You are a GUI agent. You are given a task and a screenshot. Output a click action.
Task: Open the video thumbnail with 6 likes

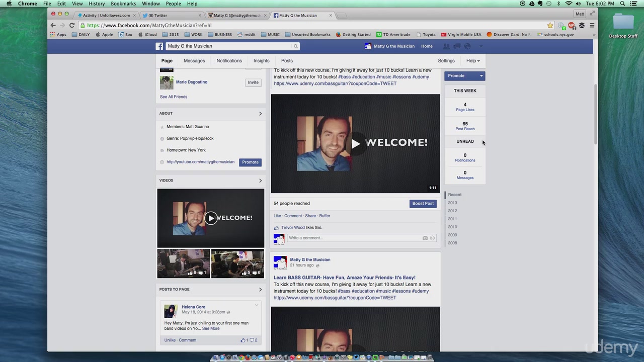click(x=184, y=263)
